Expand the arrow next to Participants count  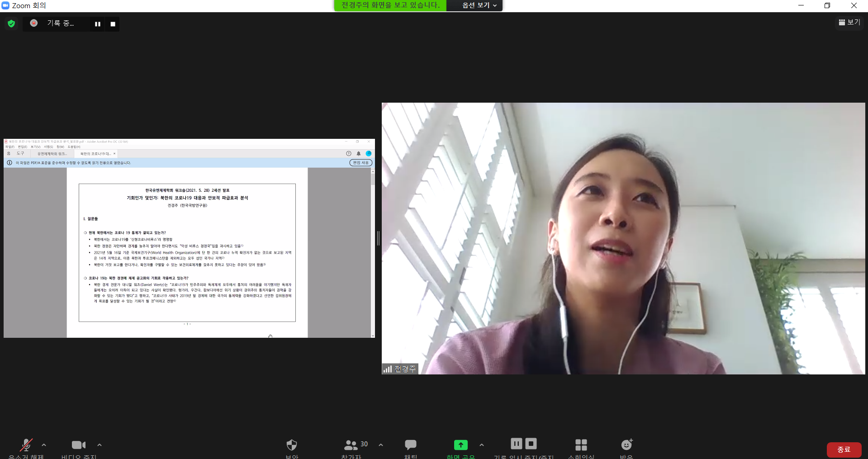click(381, 445)
